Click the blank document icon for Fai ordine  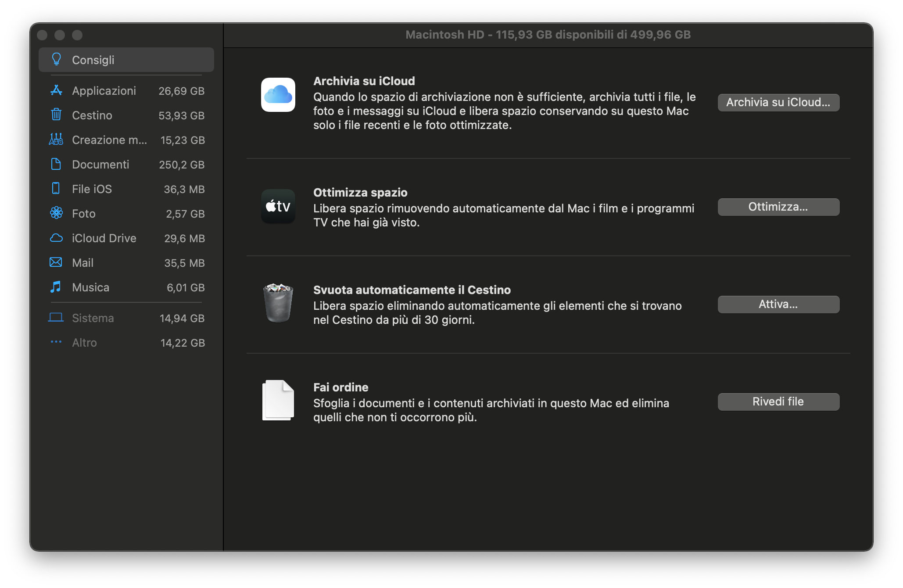pos(278,400)
